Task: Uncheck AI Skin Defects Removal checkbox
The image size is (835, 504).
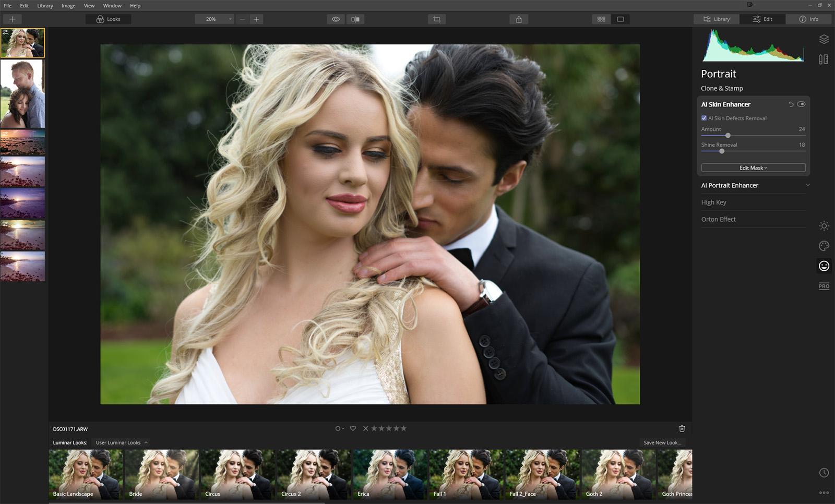Action: [704, 118]
